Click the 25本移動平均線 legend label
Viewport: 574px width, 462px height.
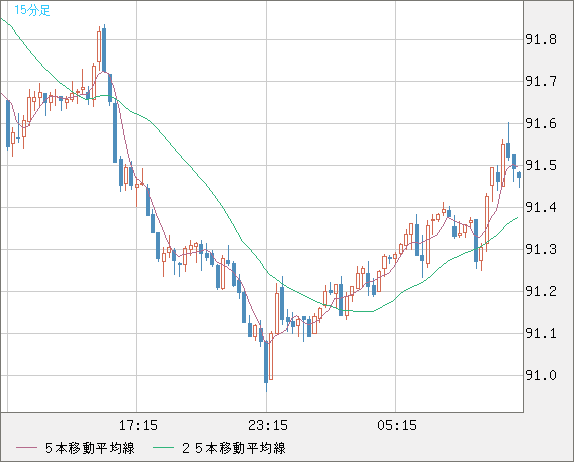(234, 448)
